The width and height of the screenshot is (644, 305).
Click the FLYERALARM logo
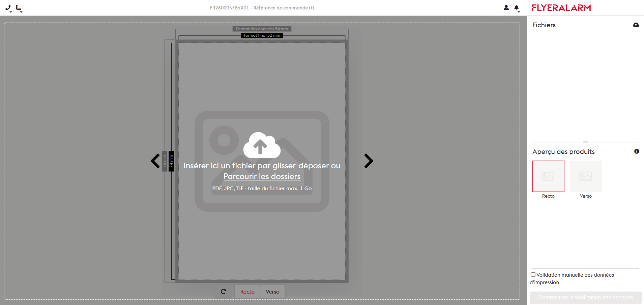click(x=561, y=8)
